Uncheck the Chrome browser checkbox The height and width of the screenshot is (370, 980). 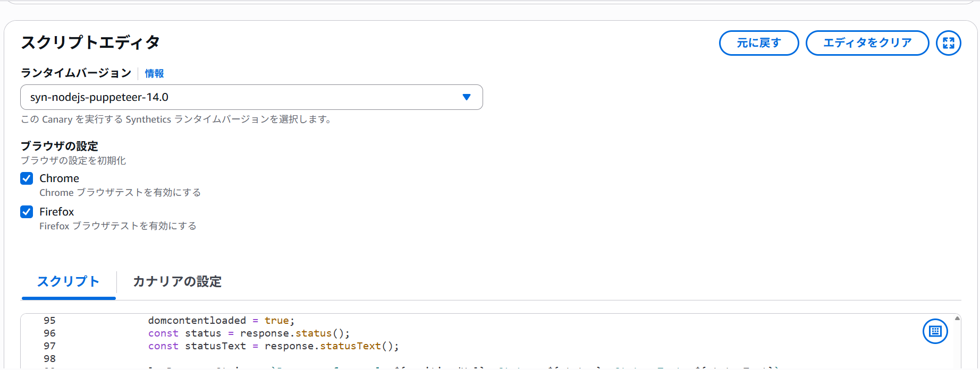pos(27,178)
